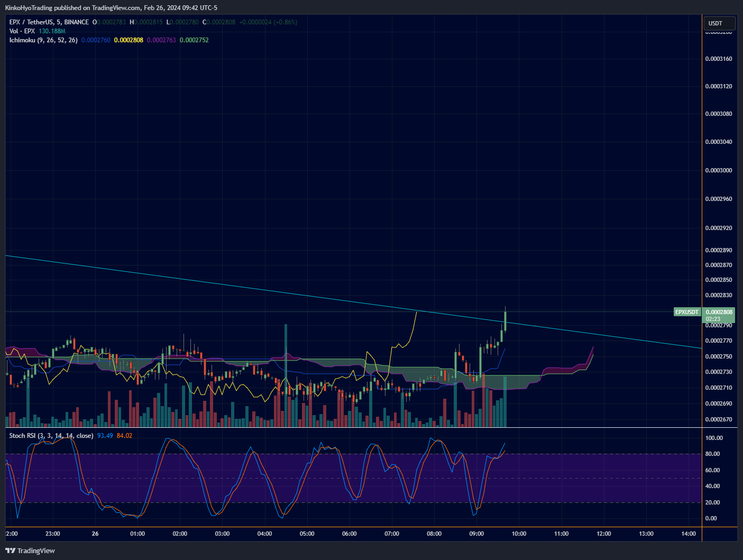Click the 0.0003040 price axis label
Viewport: 743px width, 560px height.
pyautogui.click(x=719, y=142)
